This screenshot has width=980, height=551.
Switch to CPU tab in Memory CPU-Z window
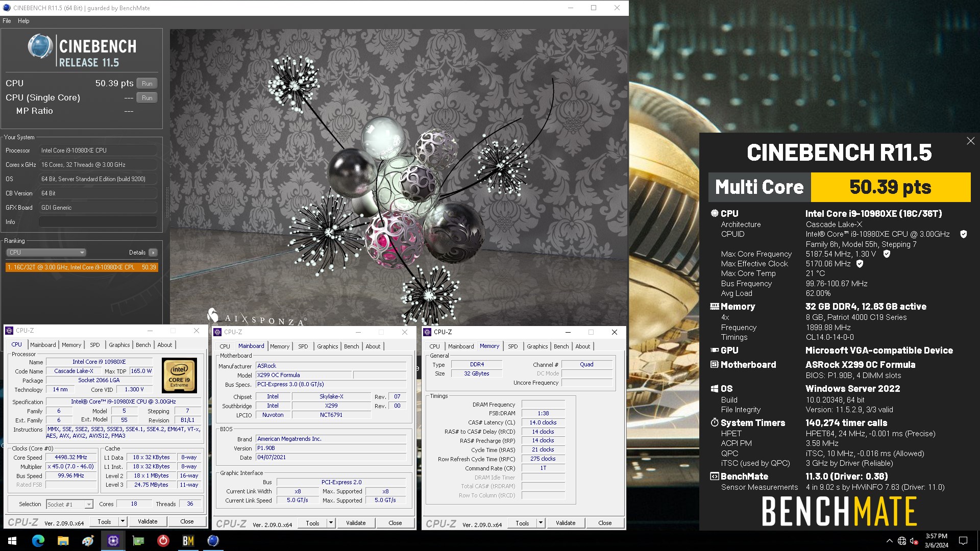point(434,346)
